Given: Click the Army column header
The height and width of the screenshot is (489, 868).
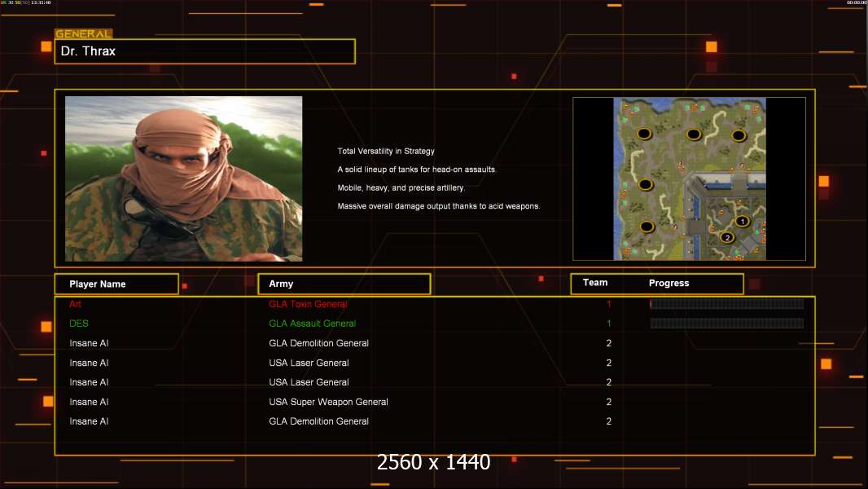Looking at the screenshot, I should pyautogui.click(x=344, y=284).
